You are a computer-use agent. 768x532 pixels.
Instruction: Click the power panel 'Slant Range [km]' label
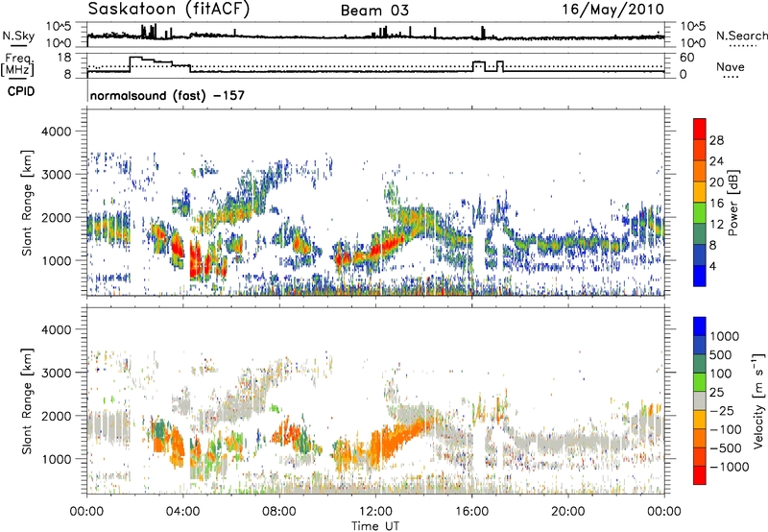27,203
